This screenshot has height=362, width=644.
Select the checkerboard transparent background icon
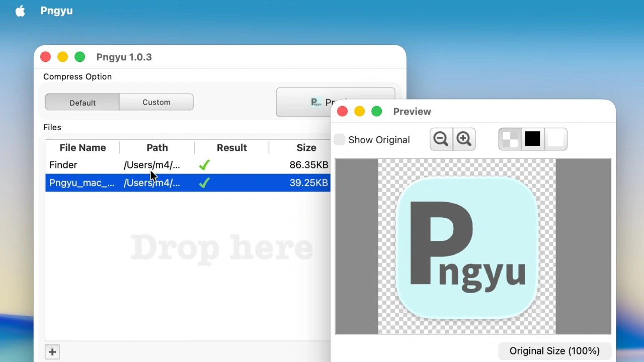510,139
